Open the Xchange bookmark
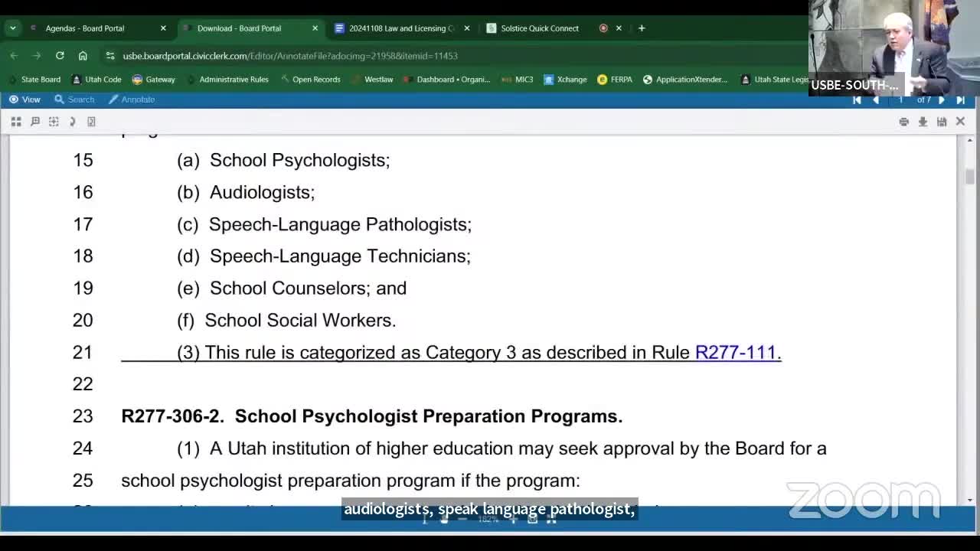 (x=565, y=80)
